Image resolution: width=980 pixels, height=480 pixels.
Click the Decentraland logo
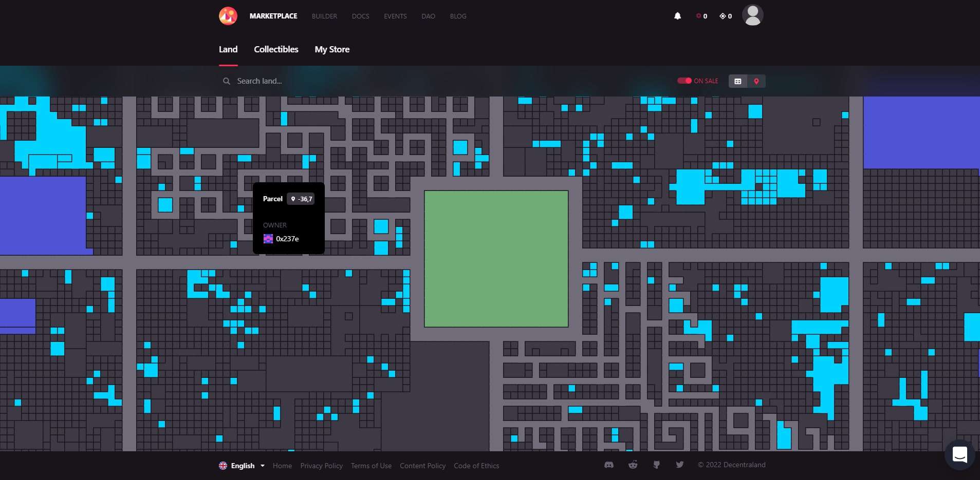tap(228, 16)
